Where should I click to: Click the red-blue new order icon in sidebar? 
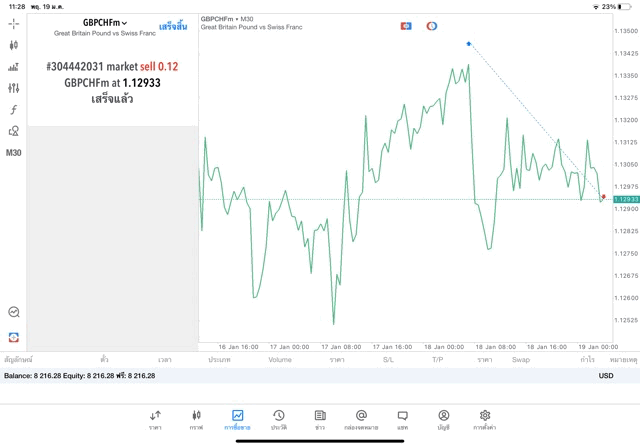click(x=13, y=337)
